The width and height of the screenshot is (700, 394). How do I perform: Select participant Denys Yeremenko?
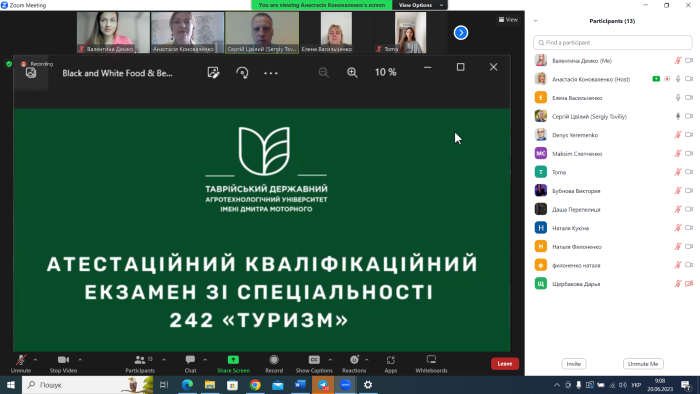[x=612, y=135]
